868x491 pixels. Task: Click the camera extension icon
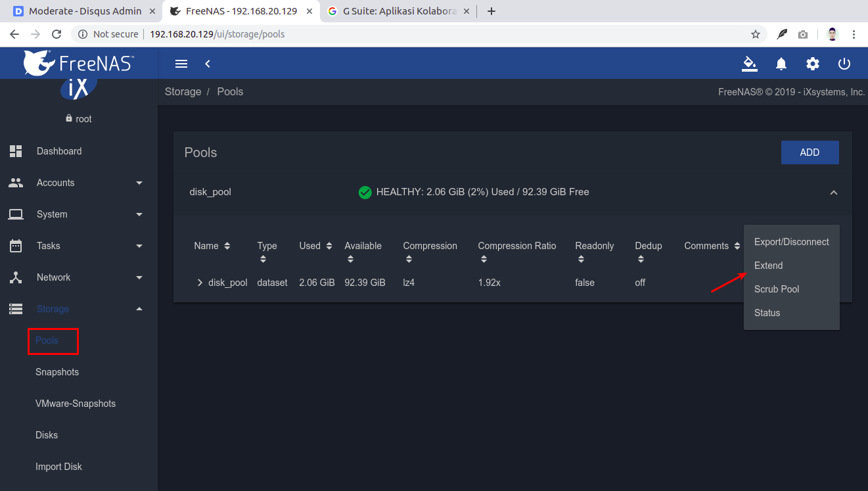point(803,34)
